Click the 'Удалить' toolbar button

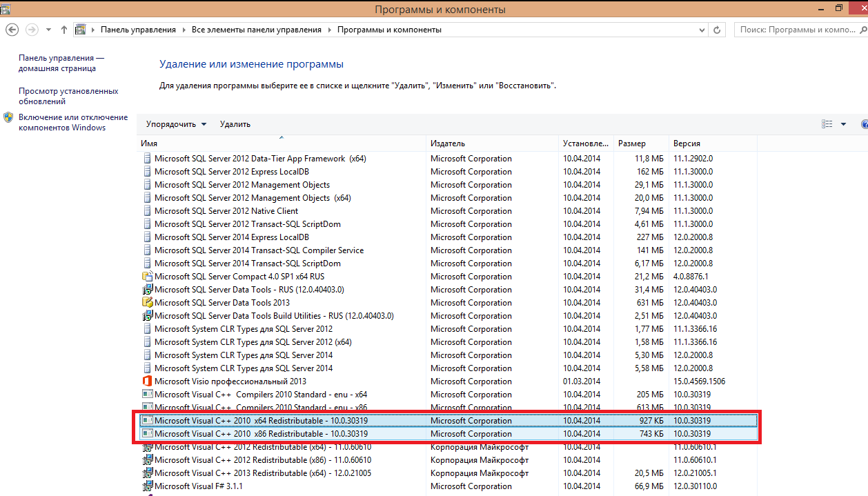click(x=235, y=124)
